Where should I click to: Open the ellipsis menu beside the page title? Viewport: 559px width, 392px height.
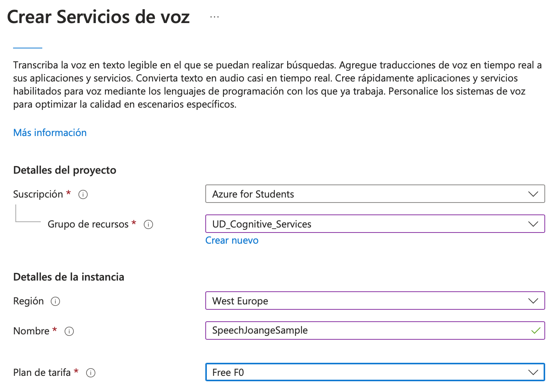click(214, 17)
